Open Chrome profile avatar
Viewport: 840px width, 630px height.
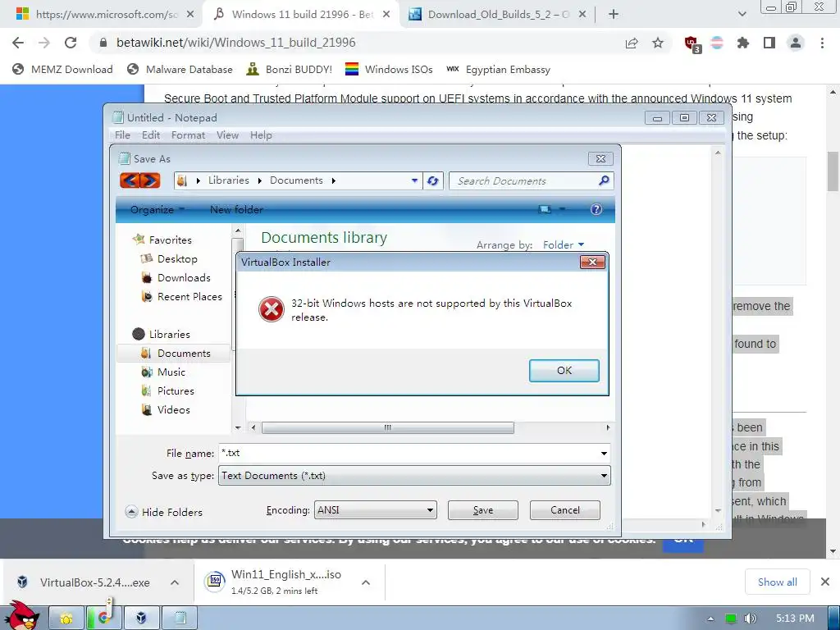(796, 43)
